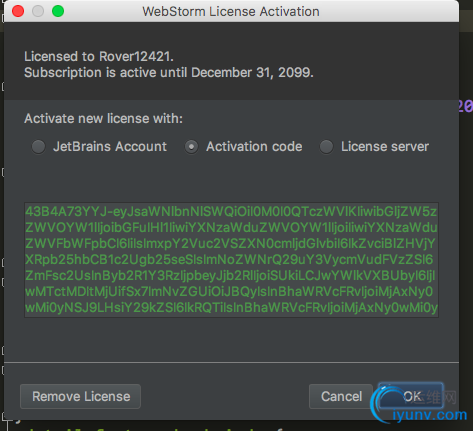The image size is (473, 431).
Task: Click the Remove License button
Action: pyautogui.click(x=81, y=396)
